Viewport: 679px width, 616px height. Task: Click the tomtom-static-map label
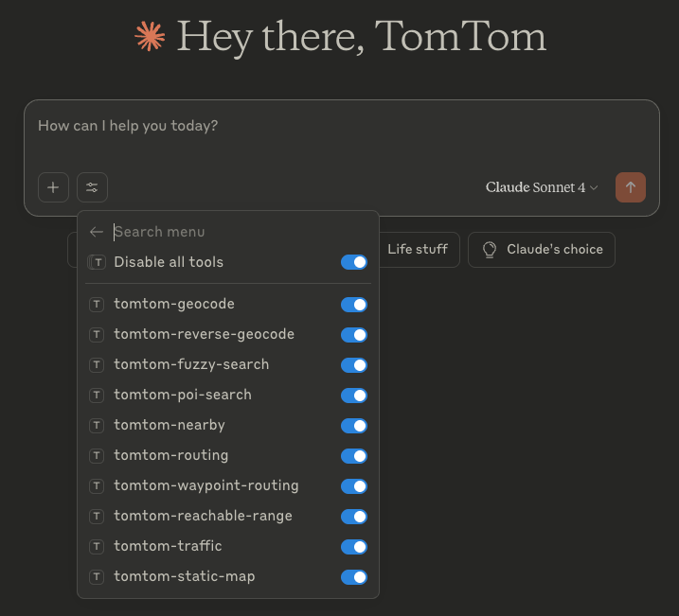coord(185,576)
